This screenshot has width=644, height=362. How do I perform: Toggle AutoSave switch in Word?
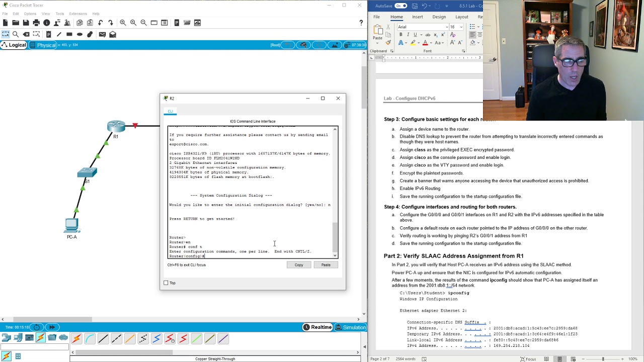401,6
